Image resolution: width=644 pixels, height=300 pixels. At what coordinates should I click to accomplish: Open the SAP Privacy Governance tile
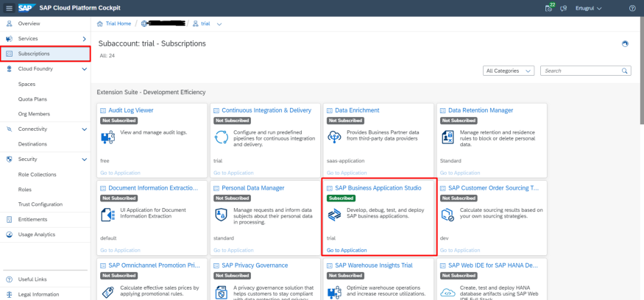255,265
